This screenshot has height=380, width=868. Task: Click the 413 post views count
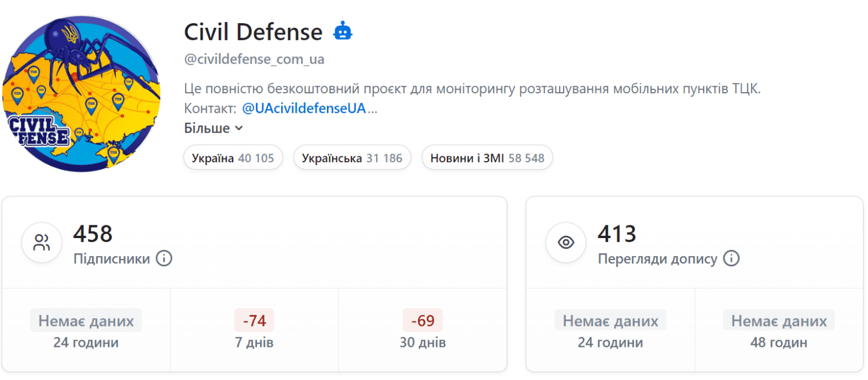[x=617, y=234]
